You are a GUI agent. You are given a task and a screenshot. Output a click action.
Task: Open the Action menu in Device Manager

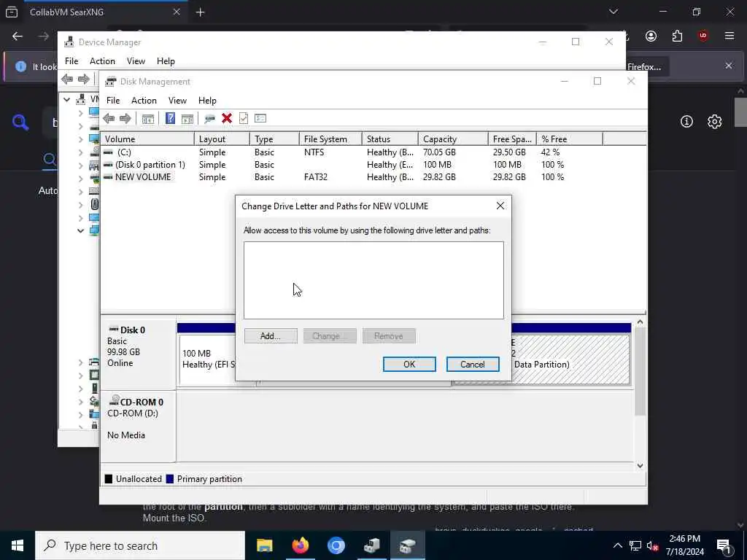(102, 61)
